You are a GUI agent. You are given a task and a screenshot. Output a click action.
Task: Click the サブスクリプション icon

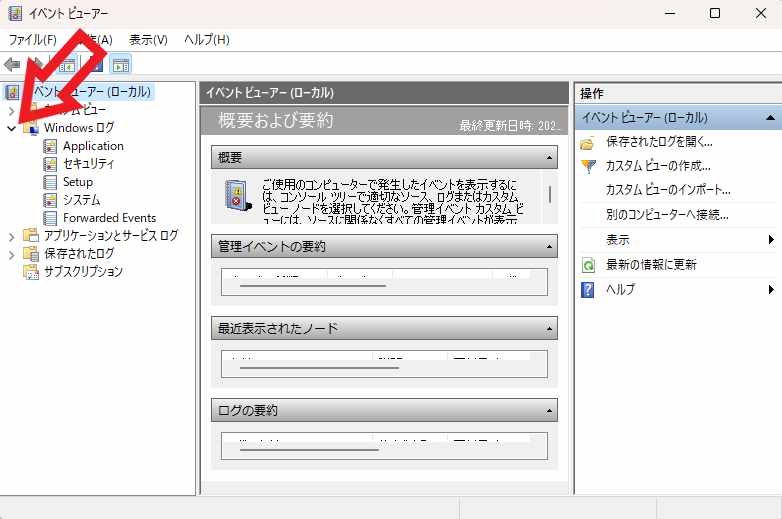pyautogui.click(x=31, y=272)
